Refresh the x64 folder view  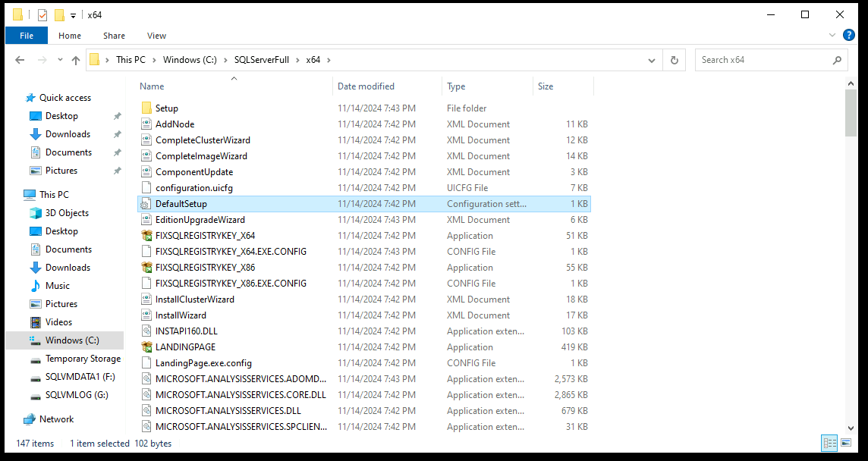click(675, 61)
